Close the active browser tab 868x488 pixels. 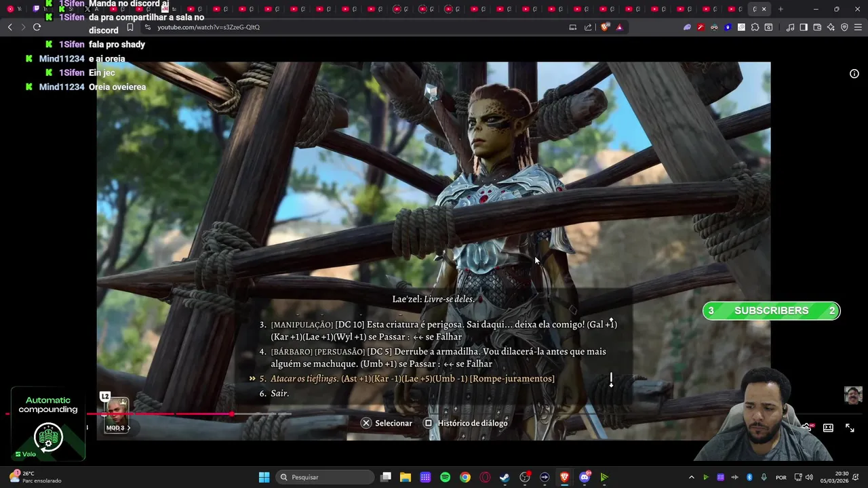pyautogui.click(x=764, y=9)
